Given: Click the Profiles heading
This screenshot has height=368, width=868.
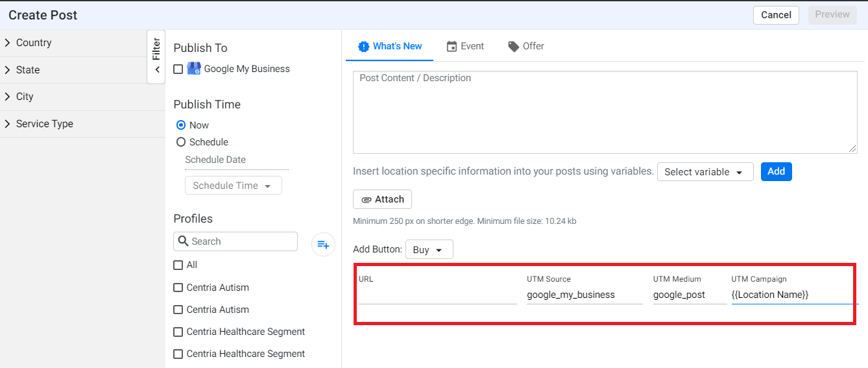Looking at the screenshot, I should pyautogui.click(x=193, y=219).
